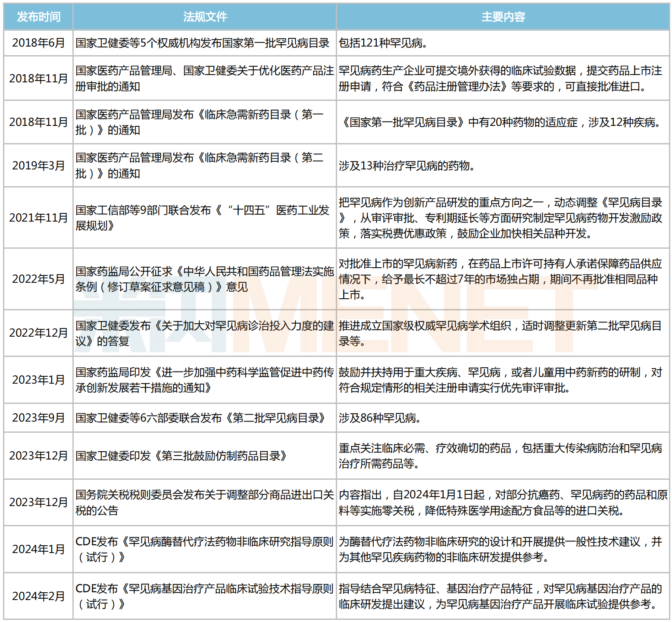
Task: Click the 临床急需新药目录（第二批）cell
Action: [x=205, y=166]
